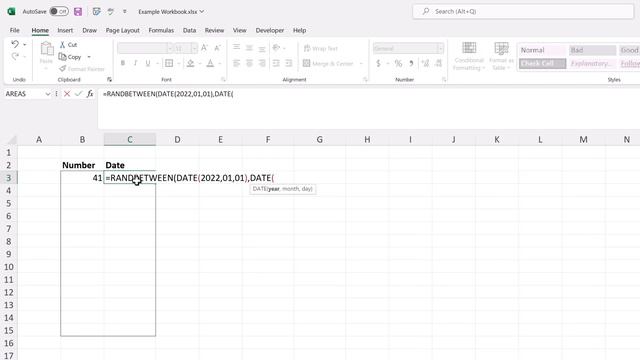Cancel the formula with the X icon
The image size is (640, 360).
coord(67,94)
